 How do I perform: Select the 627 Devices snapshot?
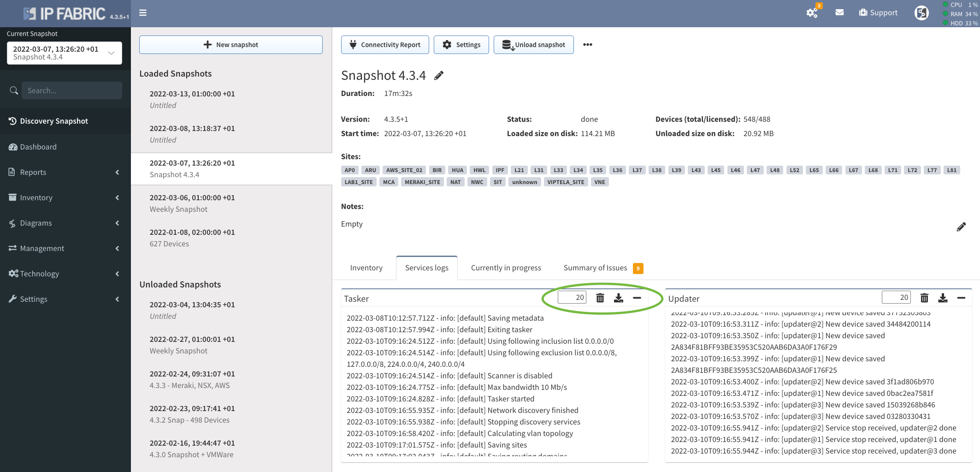[x=231, y=238]
